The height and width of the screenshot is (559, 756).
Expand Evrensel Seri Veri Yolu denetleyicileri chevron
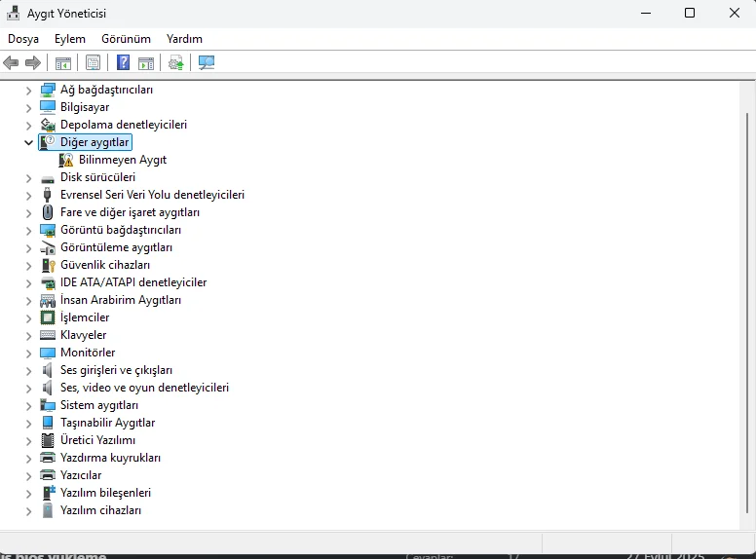pyautogui.click(x=28, y=195)
